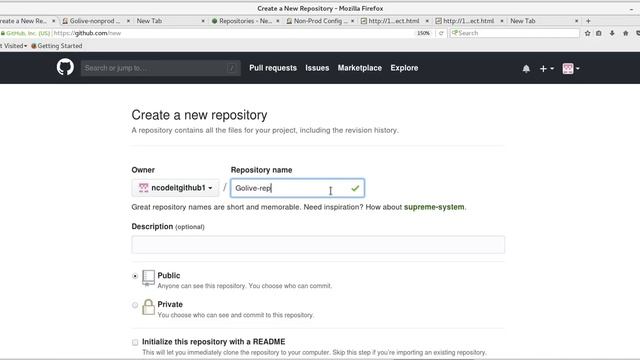Image resolution: width=640 pixels, height=360 pixels.
Task: Click the GitHub, Inc. site identity lock
Action: tap(25, 33)
